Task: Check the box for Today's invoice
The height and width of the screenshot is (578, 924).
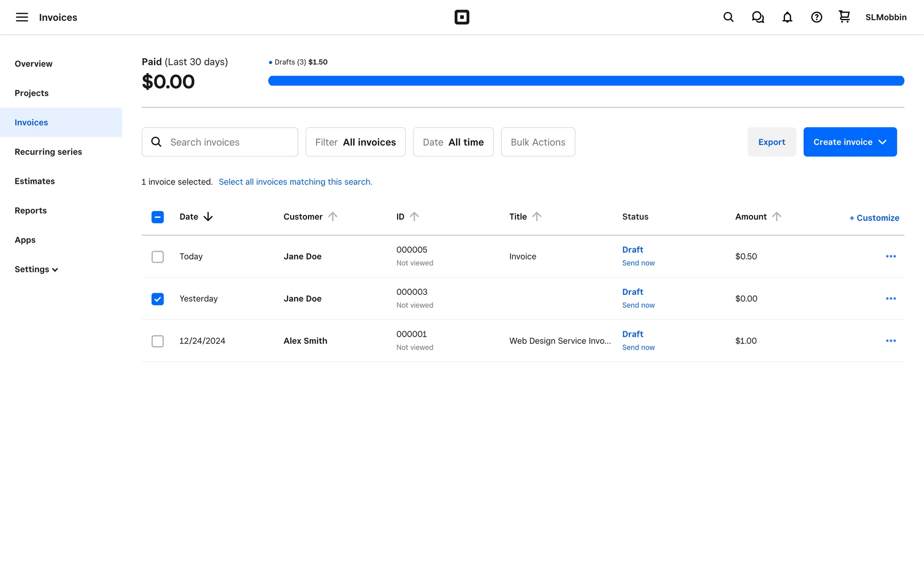Action: tap(157, 257)
